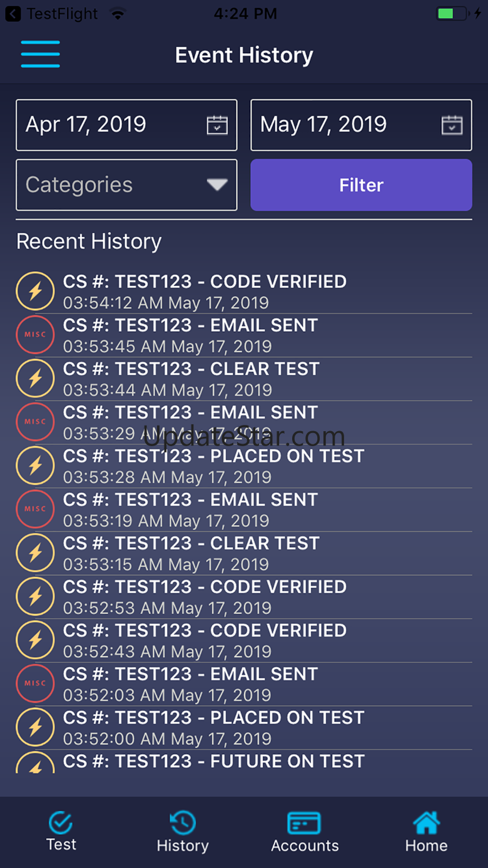Open the Accounts tab
This screenshot has width=488, height=868.
[x=305, y=831]
